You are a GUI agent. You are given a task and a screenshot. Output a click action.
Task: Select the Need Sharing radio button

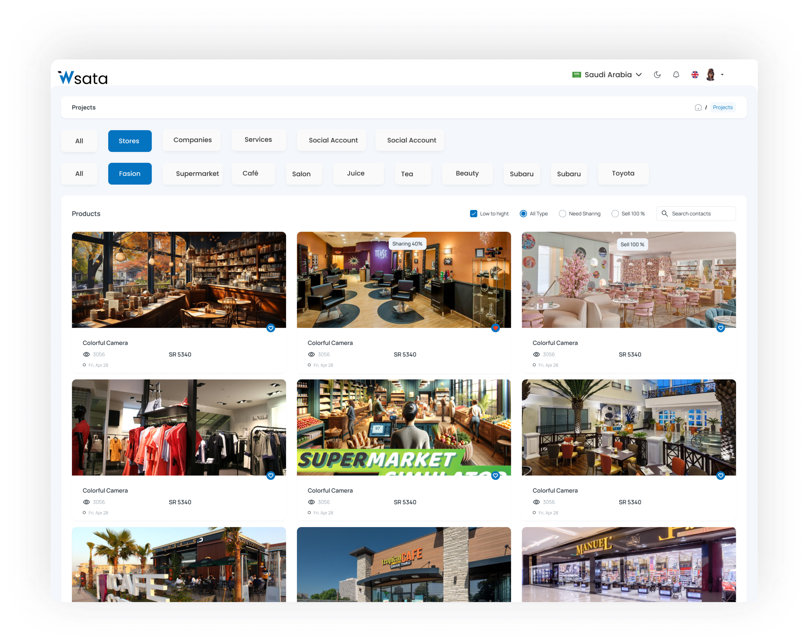[562, 213]
